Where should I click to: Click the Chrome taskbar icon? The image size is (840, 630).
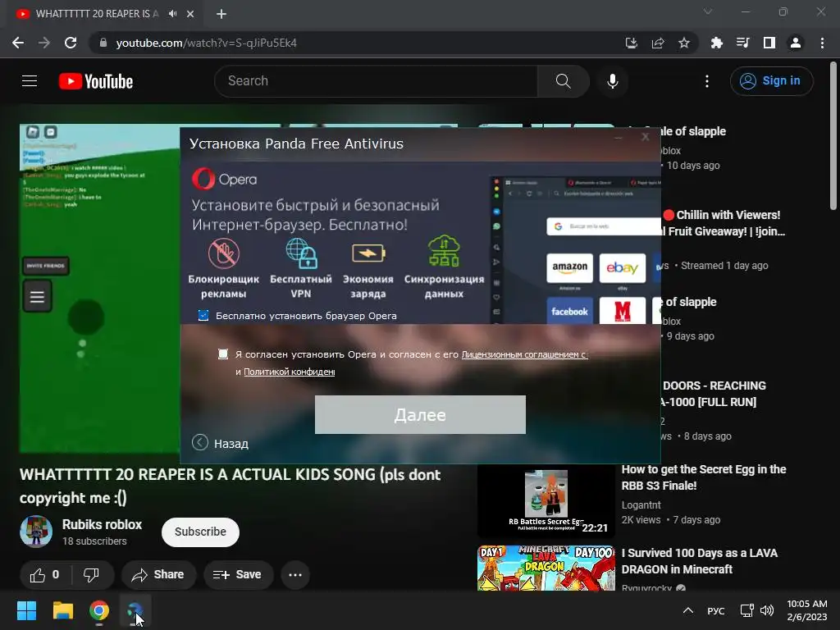(x=99, y=610)
